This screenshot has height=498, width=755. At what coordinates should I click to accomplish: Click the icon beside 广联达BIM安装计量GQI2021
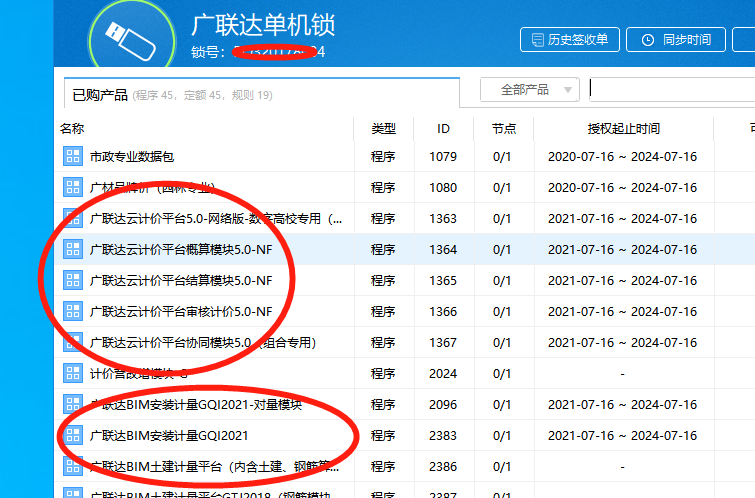point(73,435)
